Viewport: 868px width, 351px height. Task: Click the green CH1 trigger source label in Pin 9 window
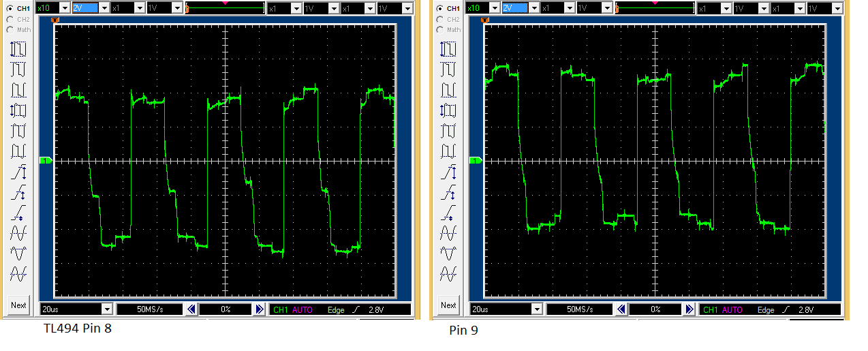(x=709, y=310)
